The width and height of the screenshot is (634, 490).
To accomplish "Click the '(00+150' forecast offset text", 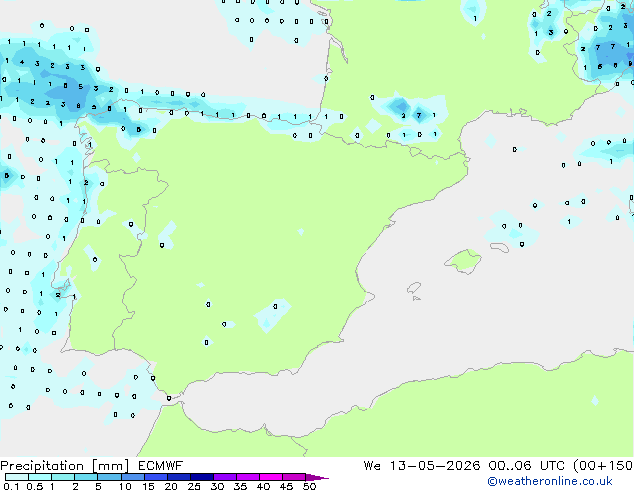I will [x=603, y=466].
